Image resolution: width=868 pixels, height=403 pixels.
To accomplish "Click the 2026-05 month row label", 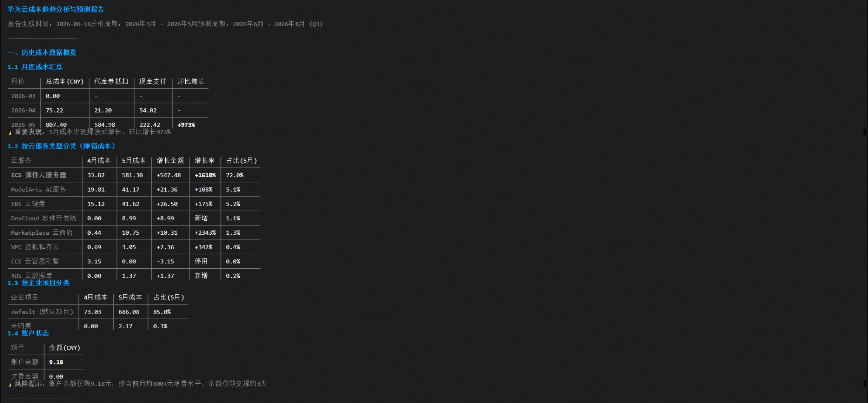I will click(23, 125).
